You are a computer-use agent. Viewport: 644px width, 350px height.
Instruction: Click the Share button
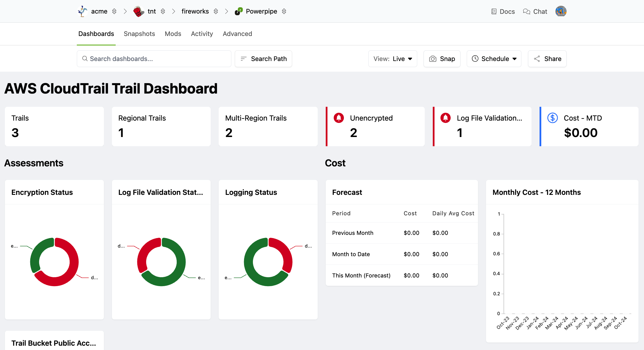point(547,59)
